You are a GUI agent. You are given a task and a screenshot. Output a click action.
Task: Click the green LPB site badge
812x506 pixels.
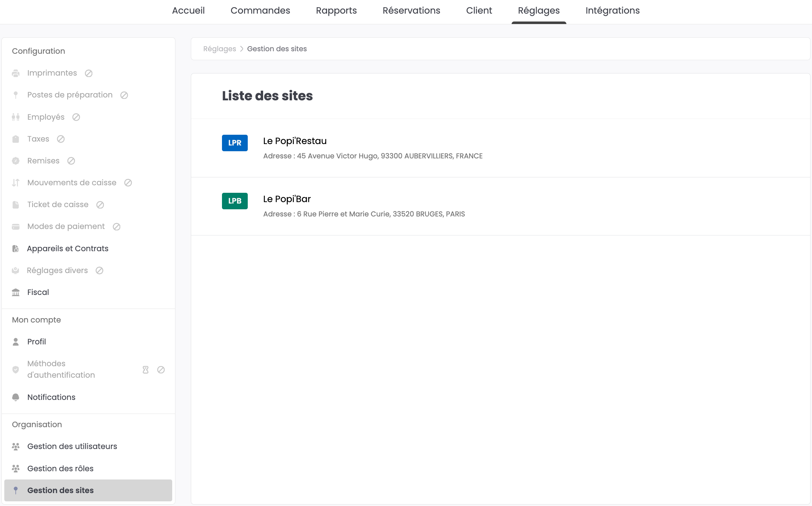point(235,201)
